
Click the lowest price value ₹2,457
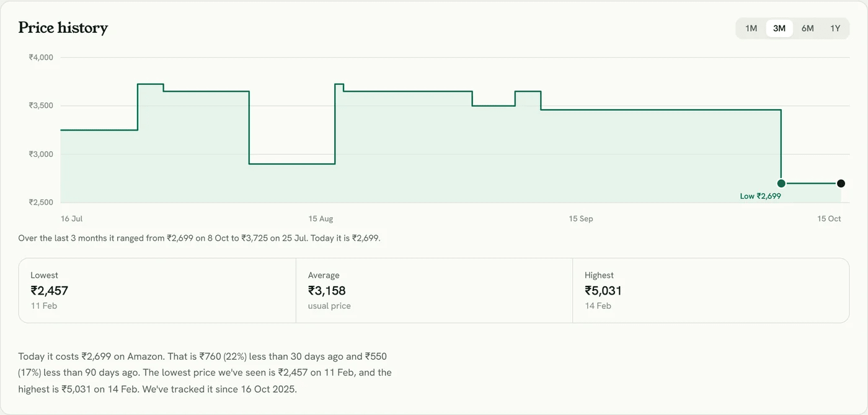point(50,290)
